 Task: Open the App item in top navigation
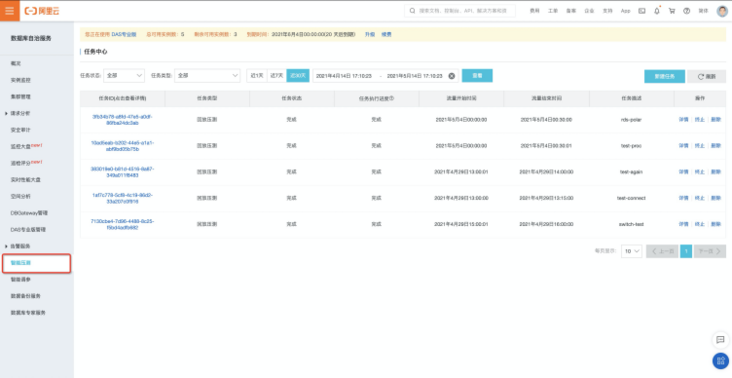pos(625,11)
